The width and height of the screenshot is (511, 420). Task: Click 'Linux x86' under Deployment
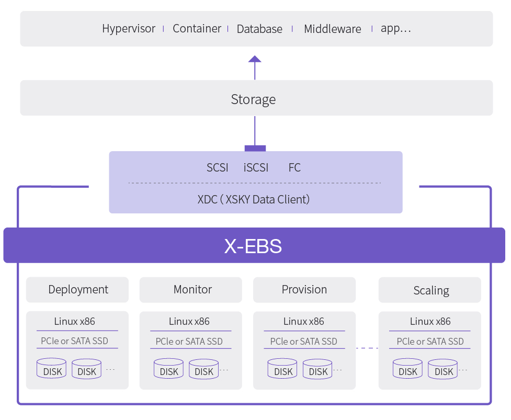75,321
